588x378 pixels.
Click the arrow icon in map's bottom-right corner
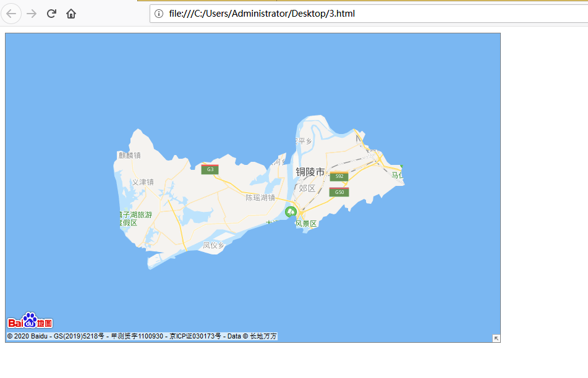point(495,338)
